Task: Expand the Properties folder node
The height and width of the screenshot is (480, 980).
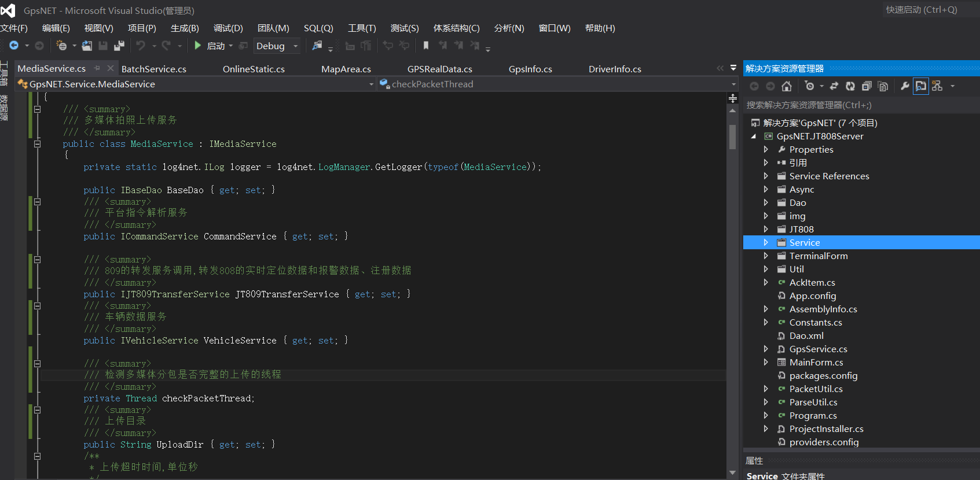Action: click(x=766, y=149)
